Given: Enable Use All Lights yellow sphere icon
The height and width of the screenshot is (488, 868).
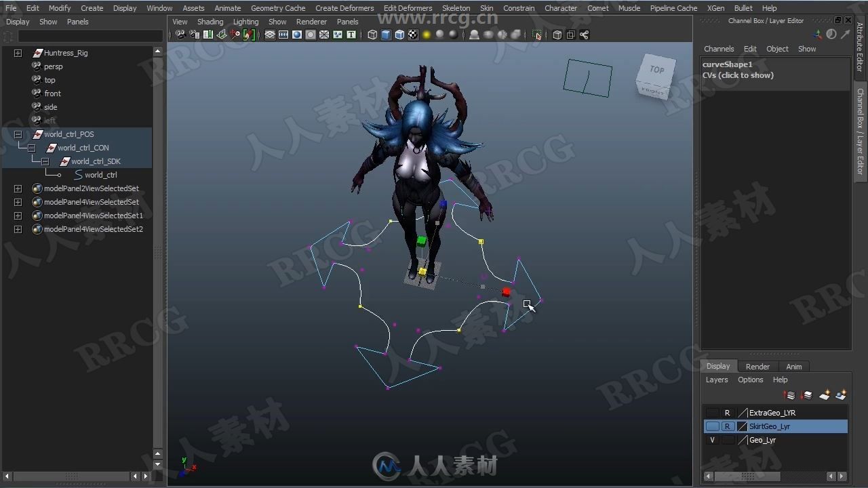Looking at the screenshot, I should 427,35.
